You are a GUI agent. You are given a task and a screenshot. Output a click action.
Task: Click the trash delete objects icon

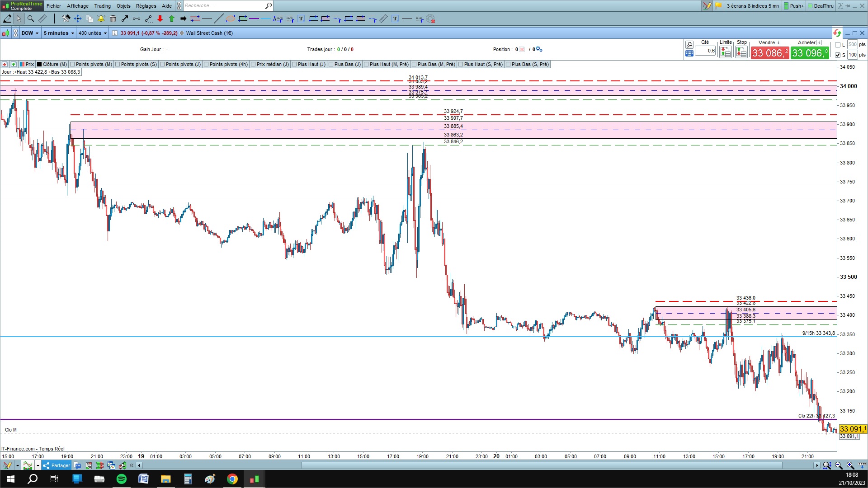click(x=113, y=19)
